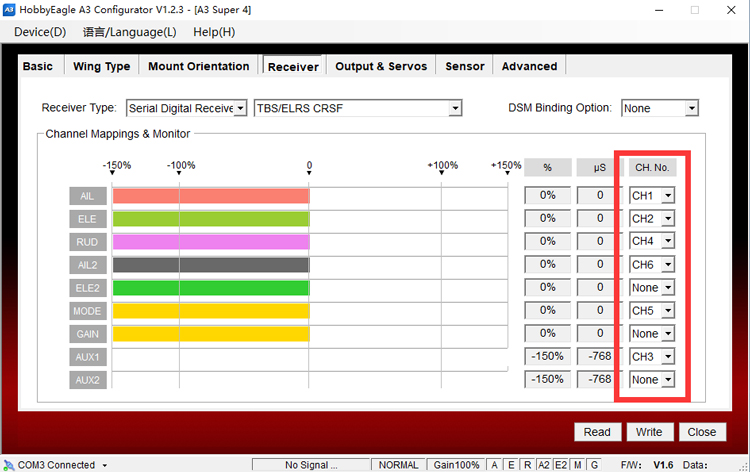Change the AIL channel number dropdown (CH1)
This screenshot has height=472, width=750.
pyautogui.click(x=667, y=195)
